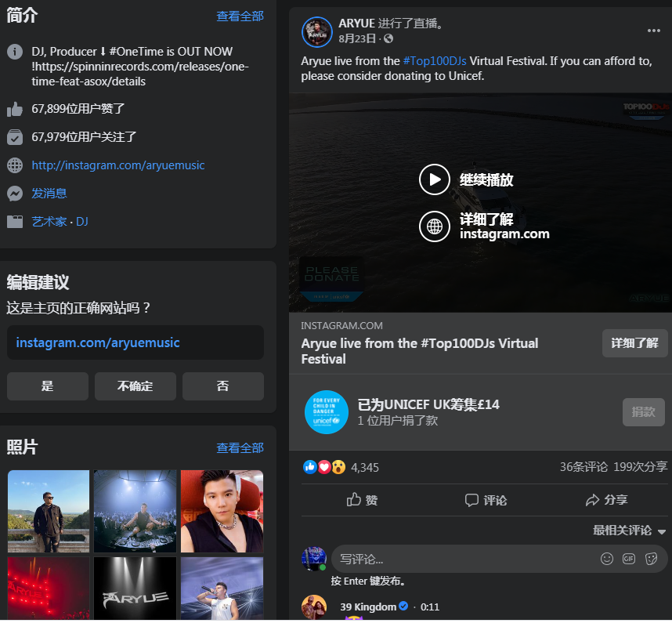Click the 详细了解 button on link preview

[634, 343]
